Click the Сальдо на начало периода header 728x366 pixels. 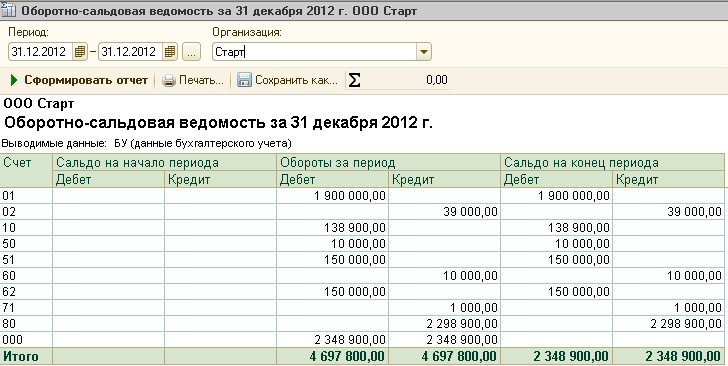[165, 163]
